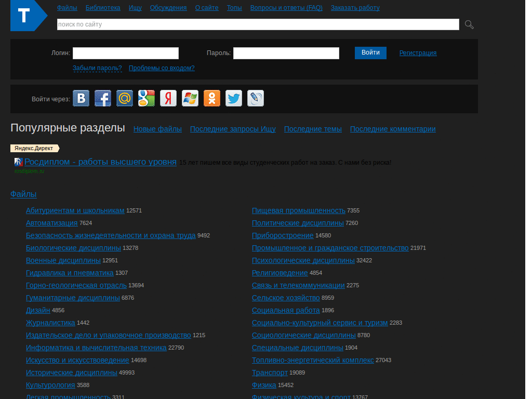532x399 pixels.
Task: Focus the Логин input field
Action: click(x=126, y=54)
